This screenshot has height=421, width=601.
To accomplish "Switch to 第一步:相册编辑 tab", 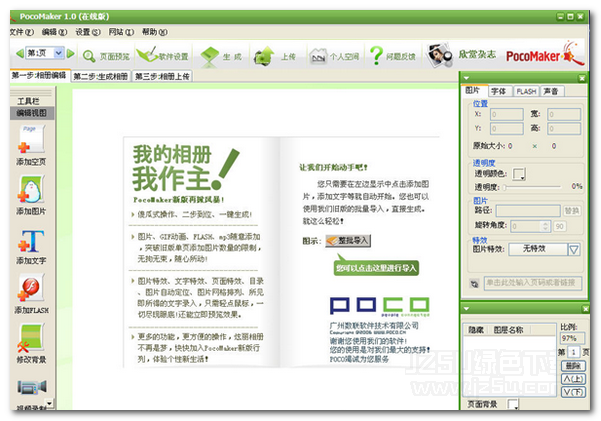I will point(39,76).
